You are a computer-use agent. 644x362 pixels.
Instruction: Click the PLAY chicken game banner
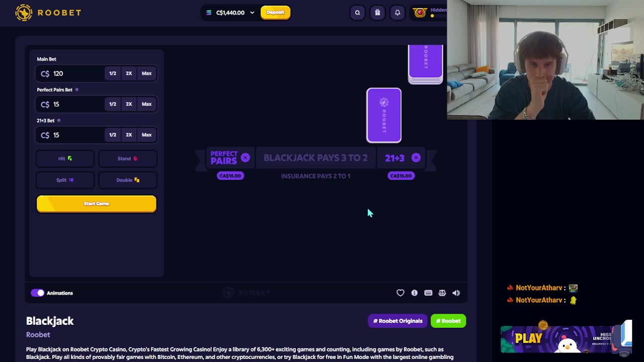coord(566,339)
